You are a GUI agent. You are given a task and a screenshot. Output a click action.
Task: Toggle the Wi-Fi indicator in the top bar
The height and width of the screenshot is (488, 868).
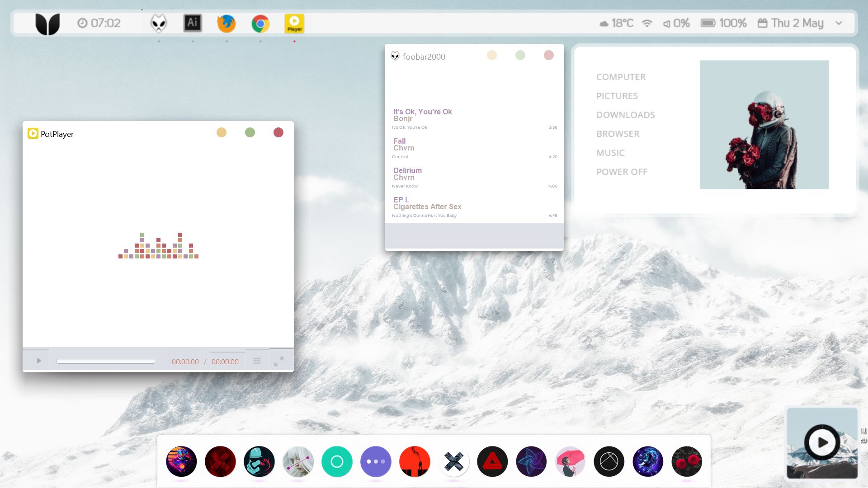pos(647,23)
